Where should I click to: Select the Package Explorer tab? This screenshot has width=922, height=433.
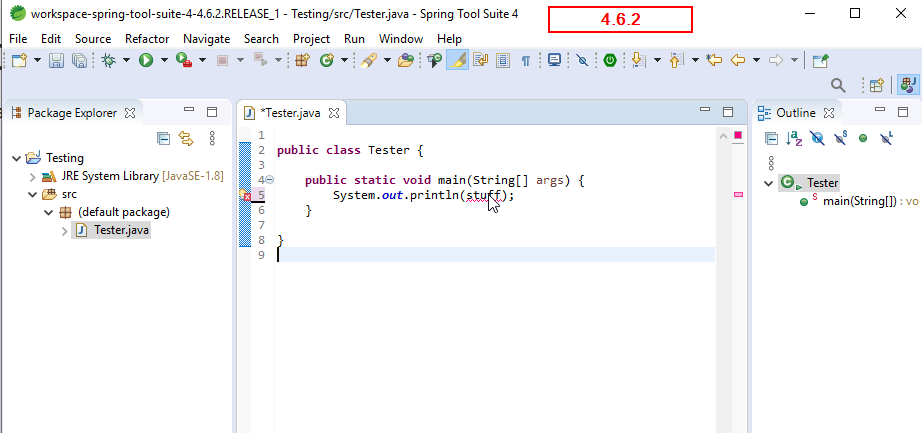point(72,113)
